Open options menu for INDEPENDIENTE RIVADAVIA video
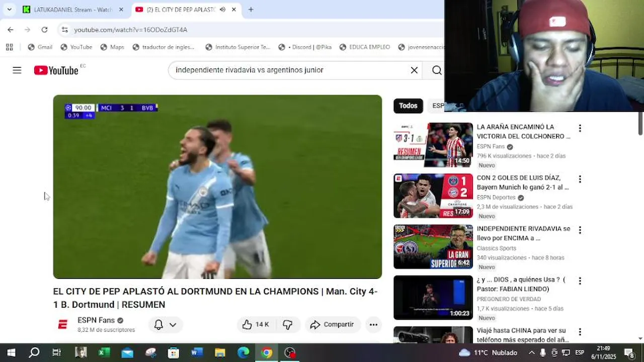This screenshot has height=362, width=644. coord(580,230)
